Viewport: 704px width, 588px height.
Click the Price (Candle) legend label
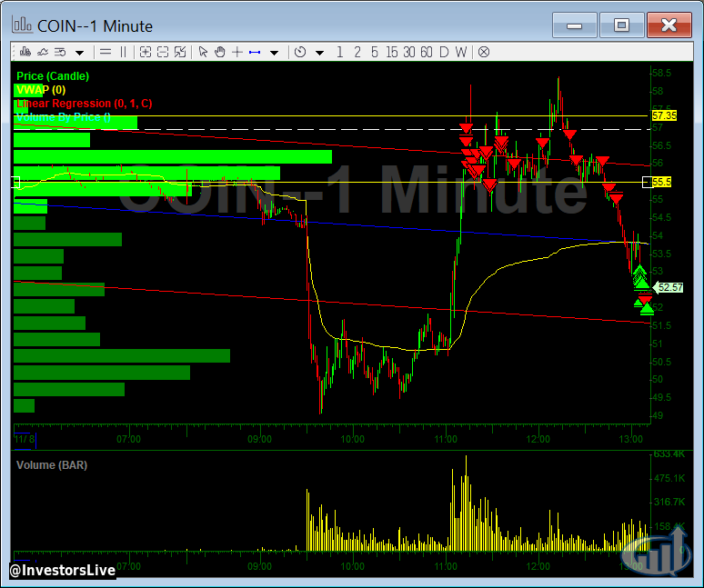click(53, 76)
